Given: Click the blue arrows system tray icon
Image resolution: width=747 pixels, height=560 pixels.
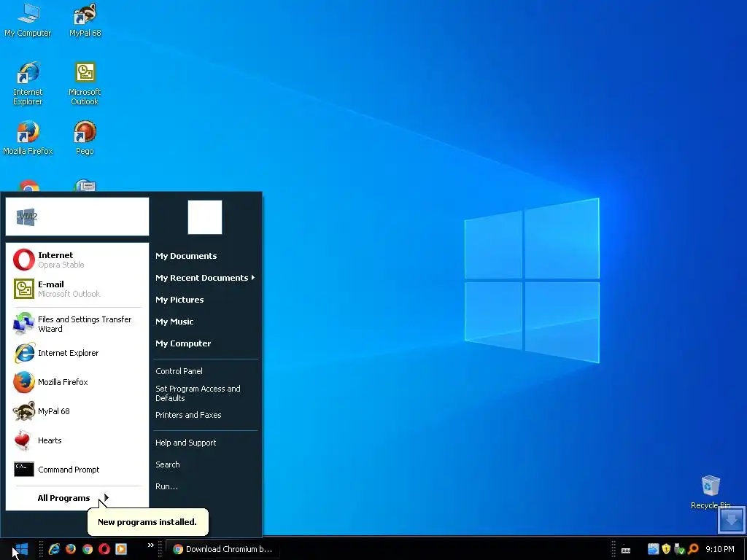Looking at the screenshot, I should coord(653,549).
